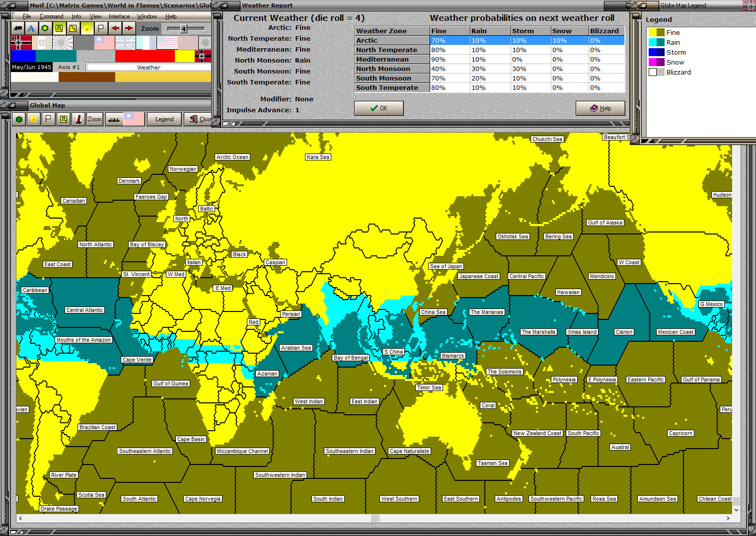This screenshot has width=756, height=536.
Task: Click the locomotive icon in the main toolbar
Action: pyautogui.click(x=18, y=28)
